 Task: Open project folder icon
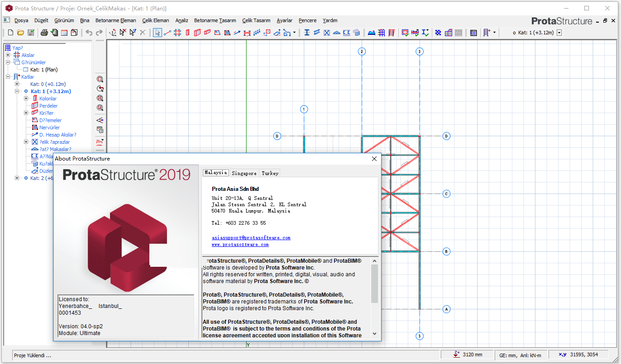20,33
